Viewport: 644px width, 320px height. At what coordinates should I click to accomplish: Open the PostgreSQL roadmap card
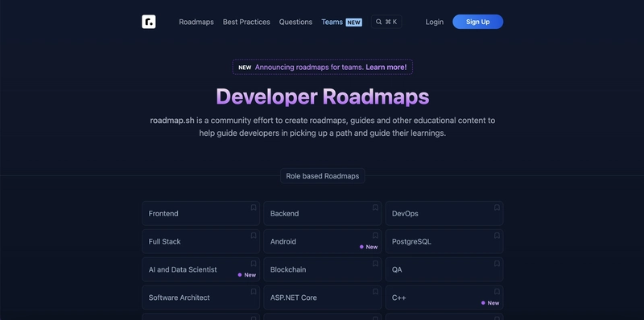point(444,241)
